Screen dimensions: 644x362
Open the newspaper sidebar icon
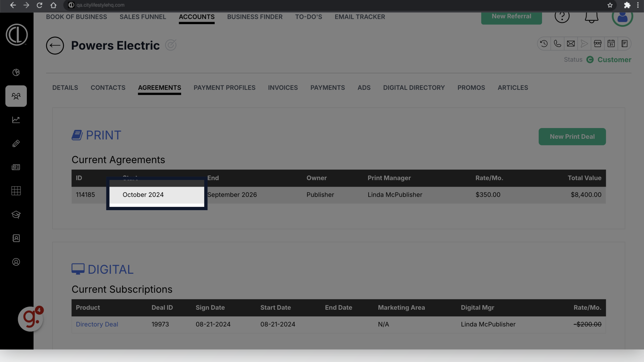pyautogui.click(x=16, y=167)
